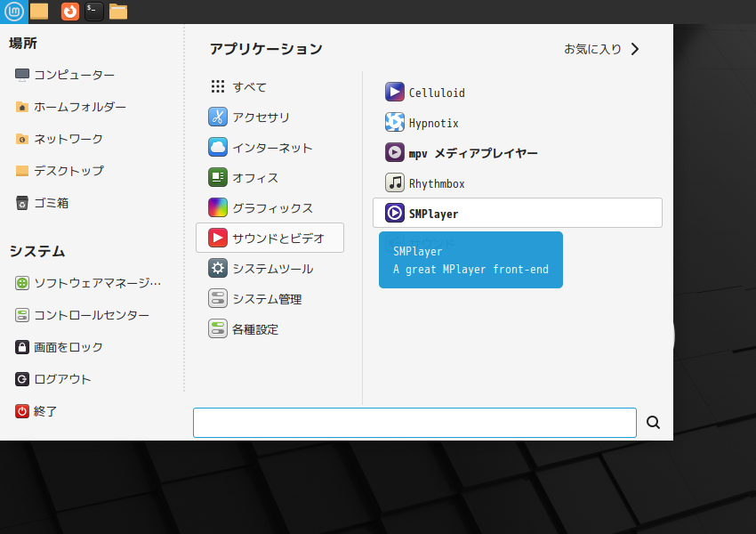The image size is (756, 534).
Task: Click the desktop folder icon
Action: tap(21, 171)
